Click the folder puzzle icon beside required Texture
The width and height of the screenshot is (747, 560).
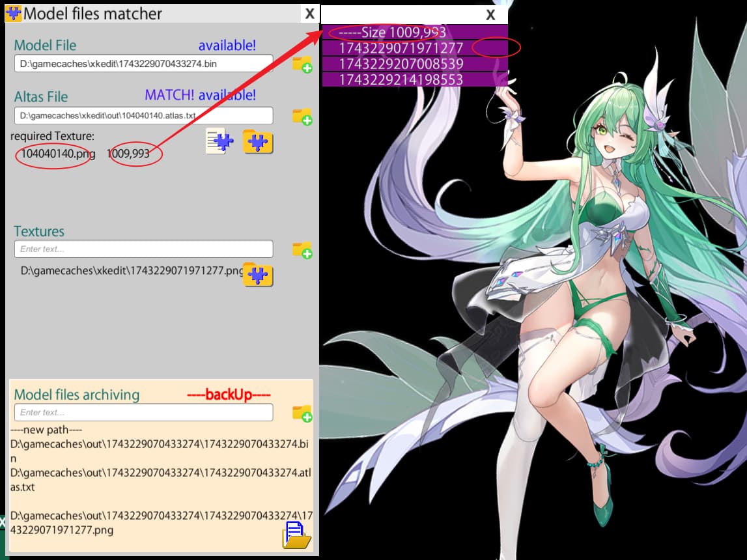click(258, 141)
